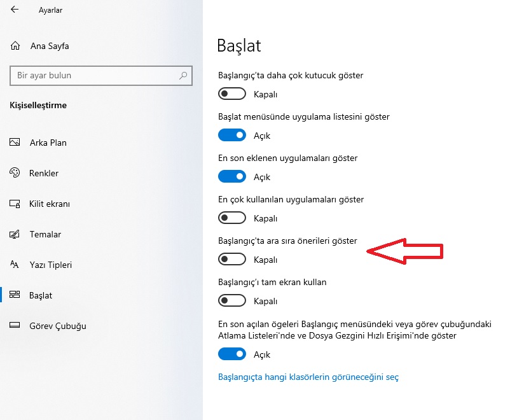
Task: Click the Ana Sayfa home icon
Action: point(16,46)
